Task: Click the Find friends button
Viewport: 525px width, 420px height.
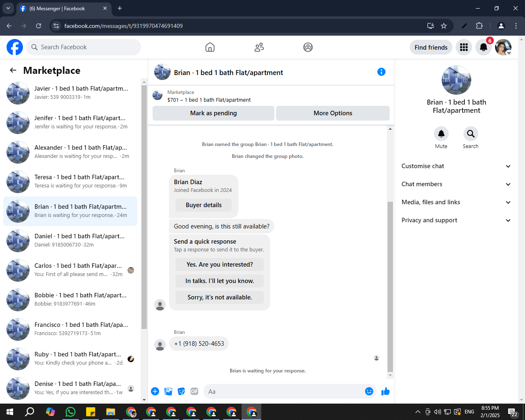Action: coord(431,47)
